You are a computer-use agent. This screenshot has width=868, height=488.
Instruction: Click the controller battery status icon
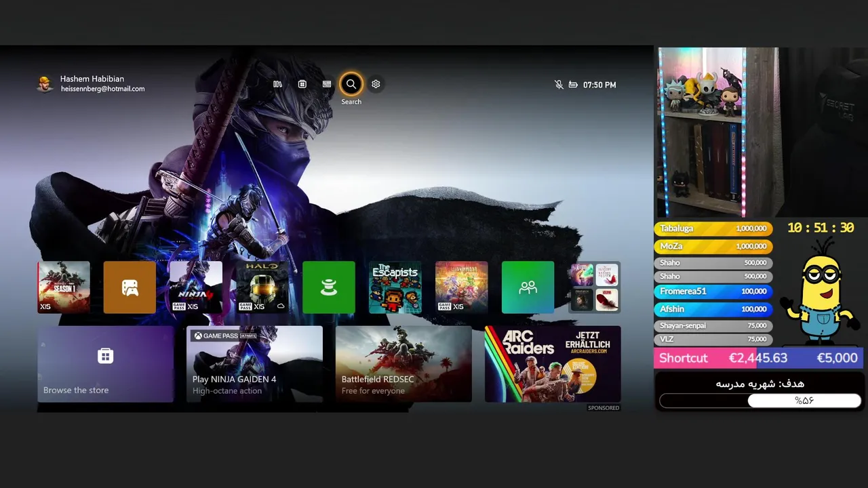coord(573,85)
